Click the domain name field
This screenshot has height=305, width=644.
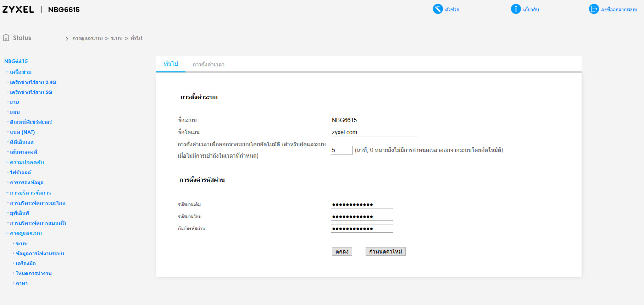point(374,132)
